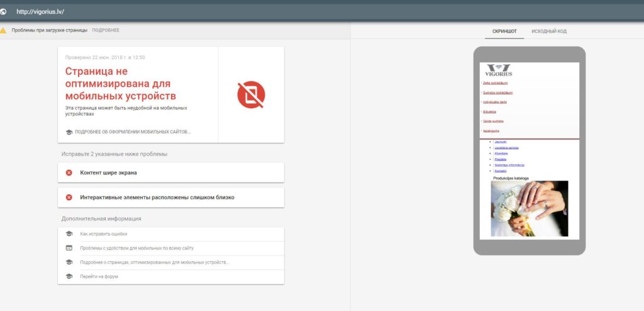Image resolution: width=644 pixels, height=311 pixels.
Task: Click the graduation cap icon next to Как исправить ошибки
Action: (69, 234)
